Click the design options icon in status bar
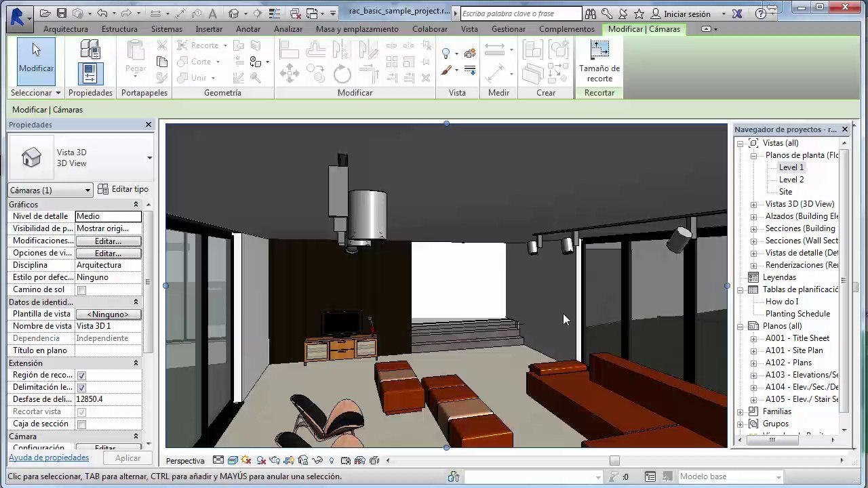This screenshot has width=868, height=488. point(650,476)
